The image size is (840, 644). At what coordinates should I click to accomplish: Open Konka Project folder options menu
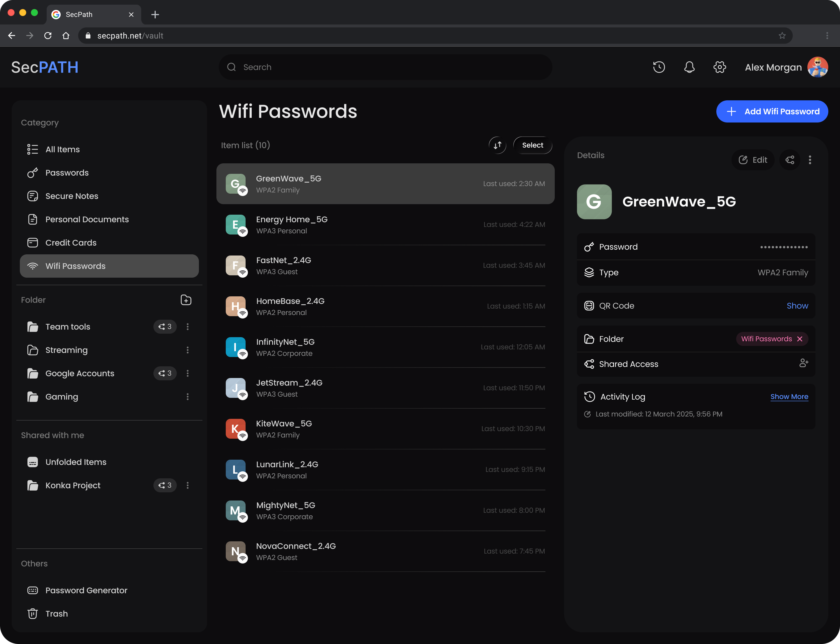[x=188, y=485]
